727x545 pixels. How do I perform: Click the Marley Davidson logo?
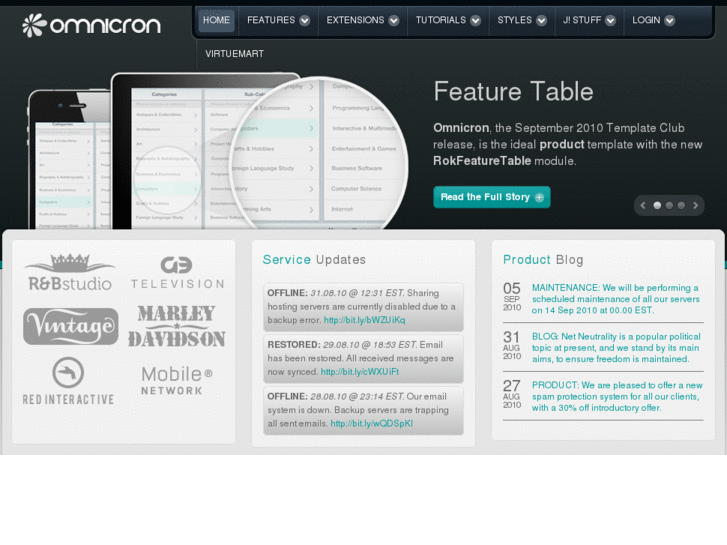[x=177, y=326]
